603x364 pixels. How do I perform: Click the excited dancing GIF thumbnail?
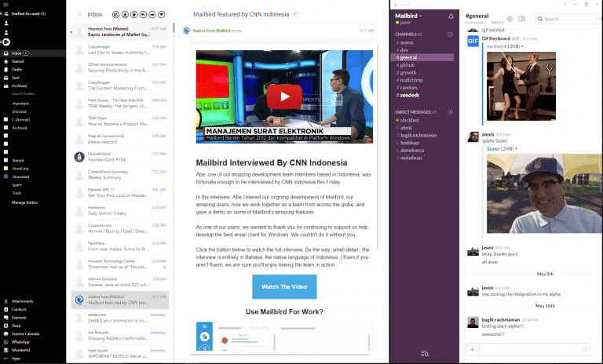(521, 86)
